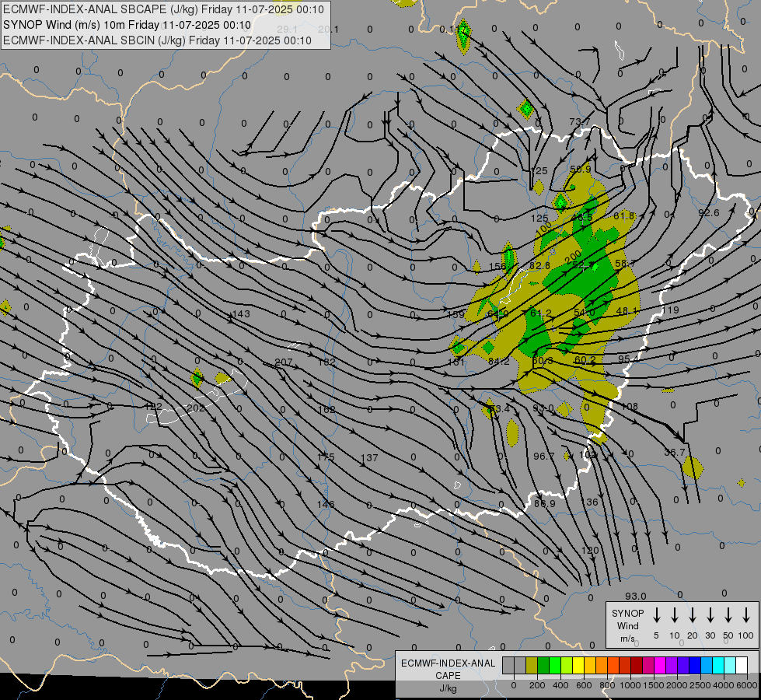Click the map value '96.7'
The width and height of the screenshot is (761, 700).
click(x=543, y=456)
